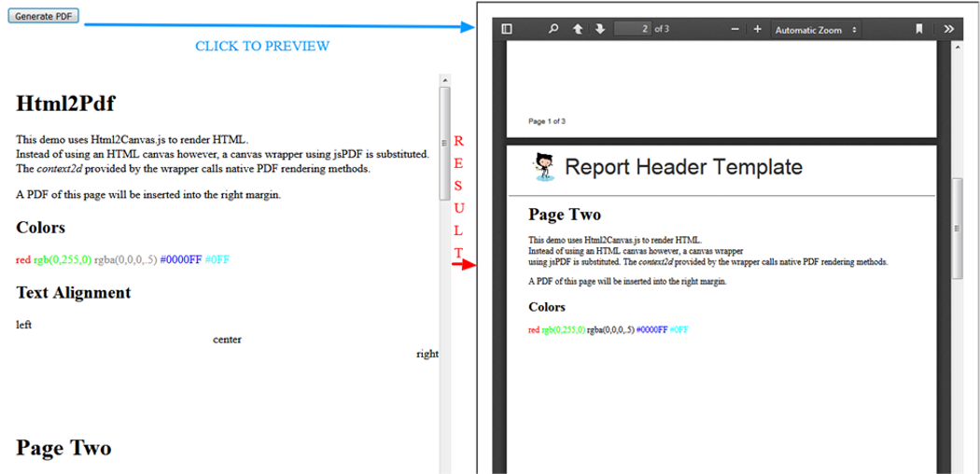Image resolution: width=980 pixels, height=474 pixels.
Task: Click the PDF viewer scrollbar thumb
Action: 957,229
